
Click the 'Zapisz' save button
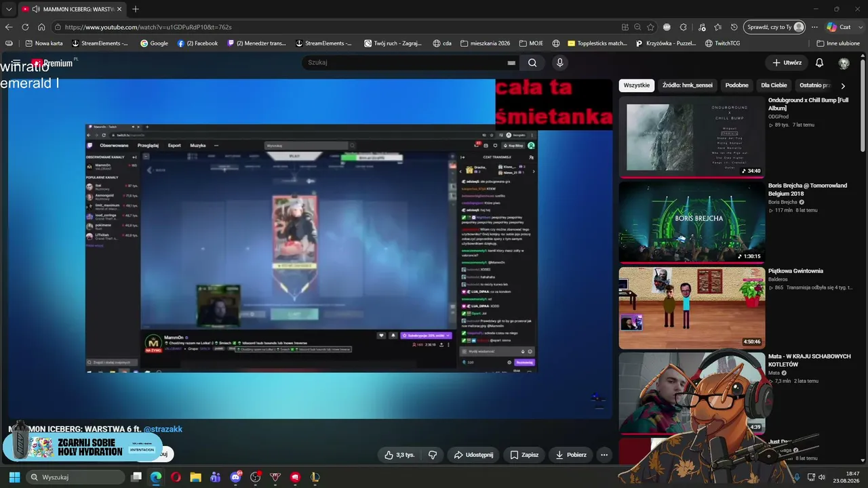524,455
